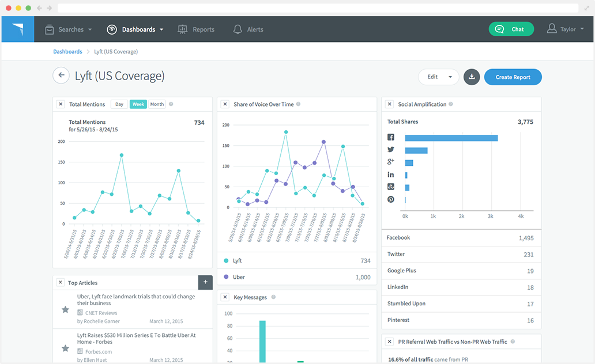Viewport: 595px width, 364px height.
Task: Remove the Share of Voice widget
Action: [x=225, y=104]
